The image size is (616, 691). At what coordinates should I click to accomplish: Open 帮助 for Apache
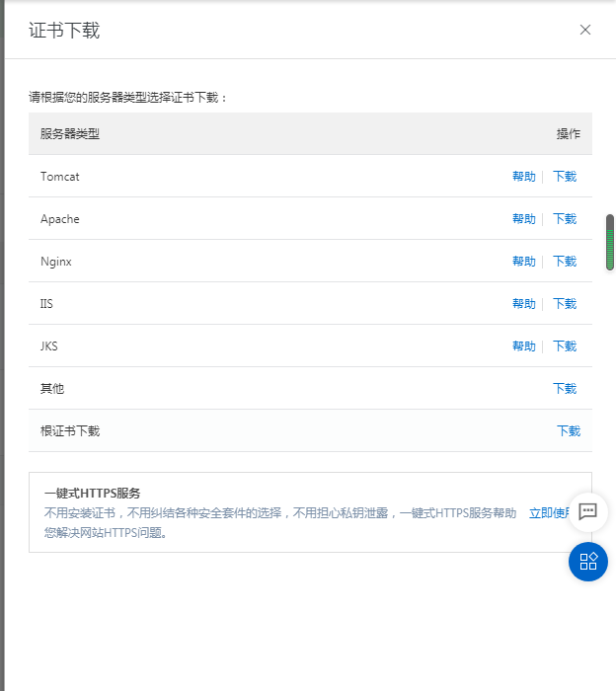click(x=524, y=218)
